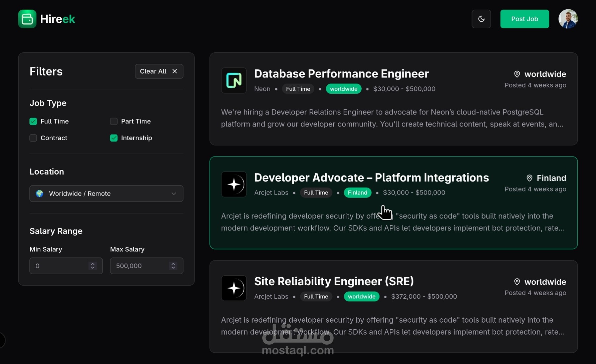Click the location pin on Database Performance Engineer
This screenshot has height=364, width=596.
click(x=517, y=74)
